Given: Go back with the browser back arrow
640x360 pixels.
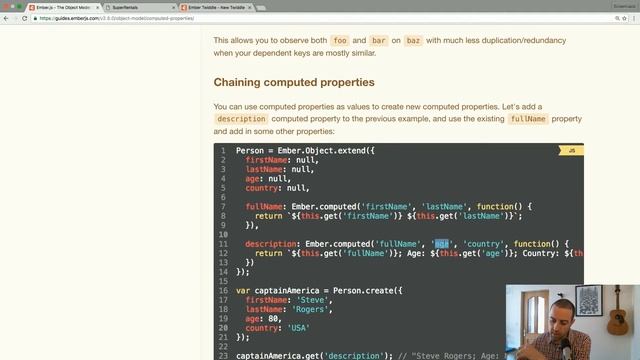Looking at the screenshot, I should 6,18.
